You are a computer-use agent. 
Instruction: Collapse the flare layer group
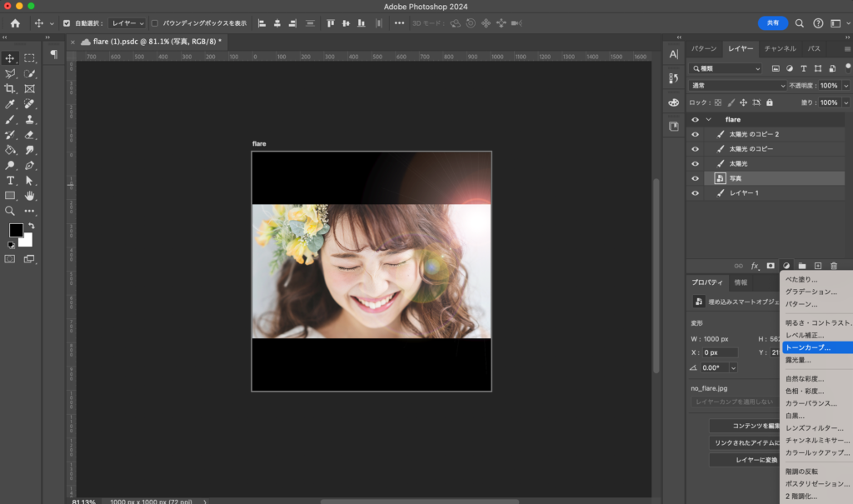tap(709, 120)
